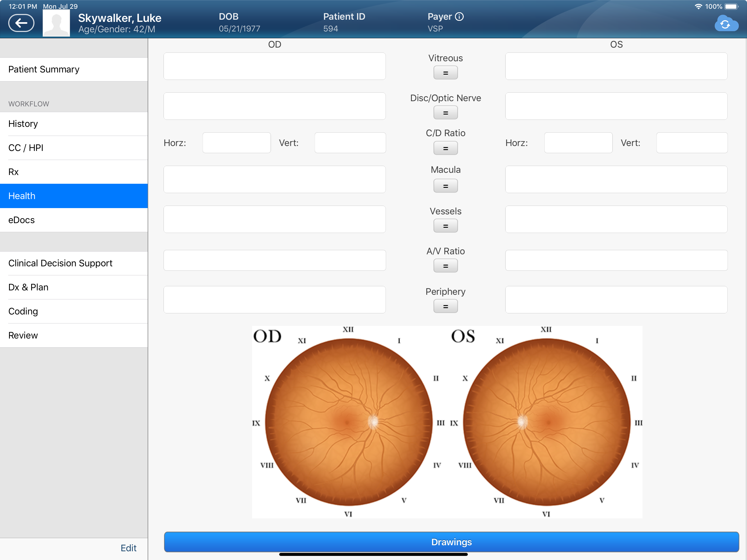Select the Health workflow item
Viewport: 747px width, 560px height.
click(x=74, y=196)
